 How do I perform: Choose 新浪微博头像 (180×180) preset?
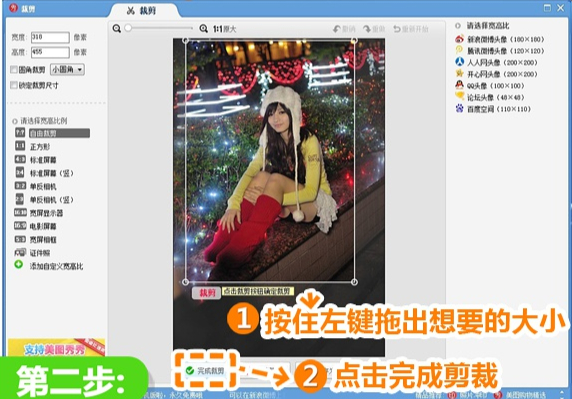pyautogui.click(x=499, y=39)
